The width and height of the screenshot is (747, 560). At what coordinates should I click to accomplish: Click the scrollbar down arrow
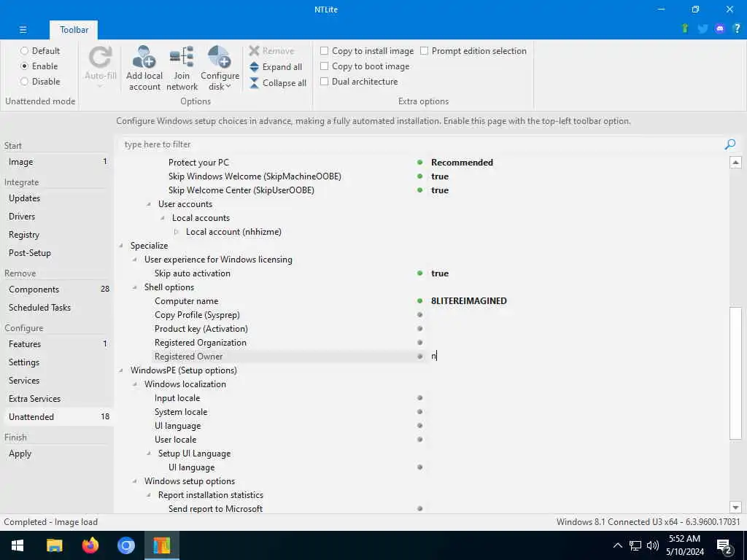click(735, 507)
